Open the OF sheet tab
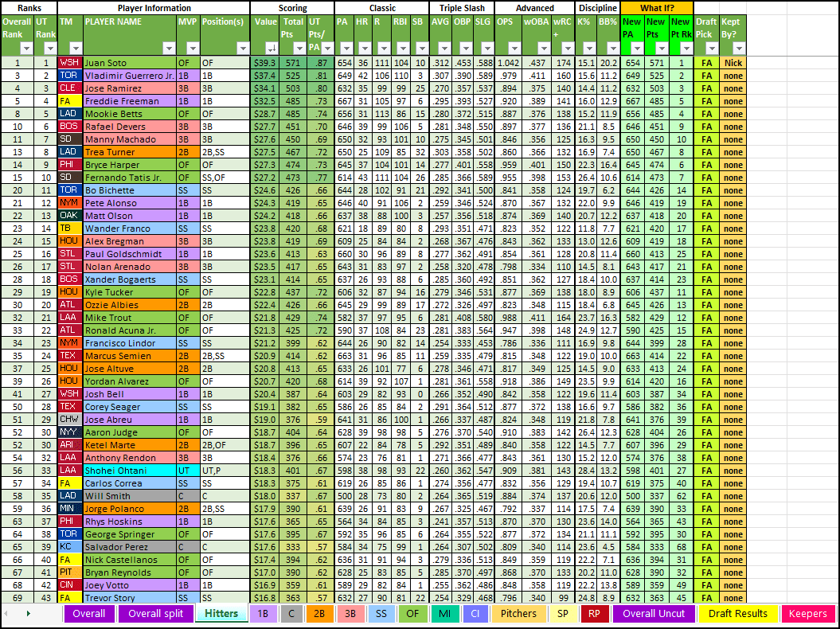 (x=412, y=613)
